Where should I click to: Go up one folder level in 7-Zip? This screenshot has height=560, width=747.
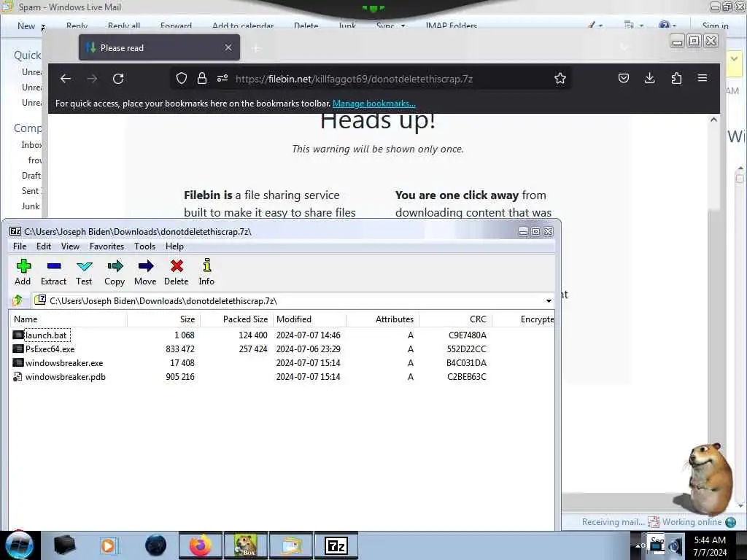click(x=18, y=300)
